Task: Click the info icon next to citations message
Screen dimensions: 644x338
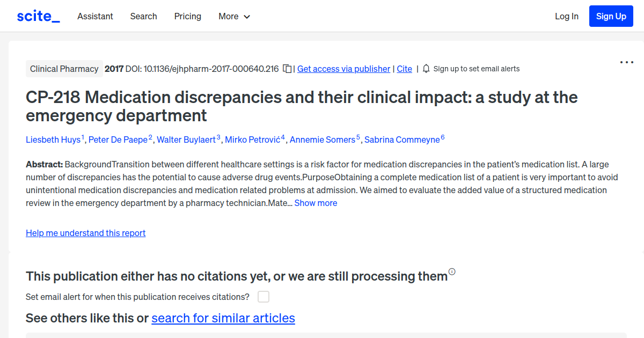Action: pos(452,272)
